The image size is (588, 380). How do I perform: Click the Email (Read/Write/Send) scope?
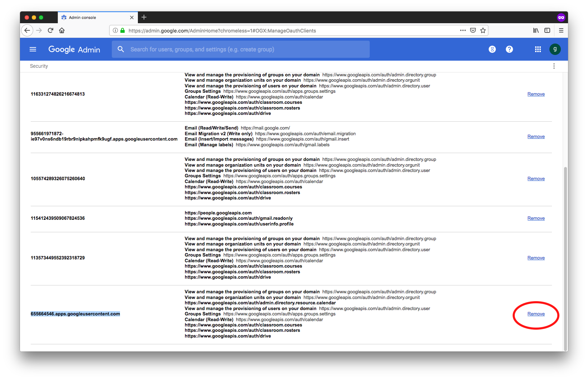pyautogui.click(x=237, y=128)
